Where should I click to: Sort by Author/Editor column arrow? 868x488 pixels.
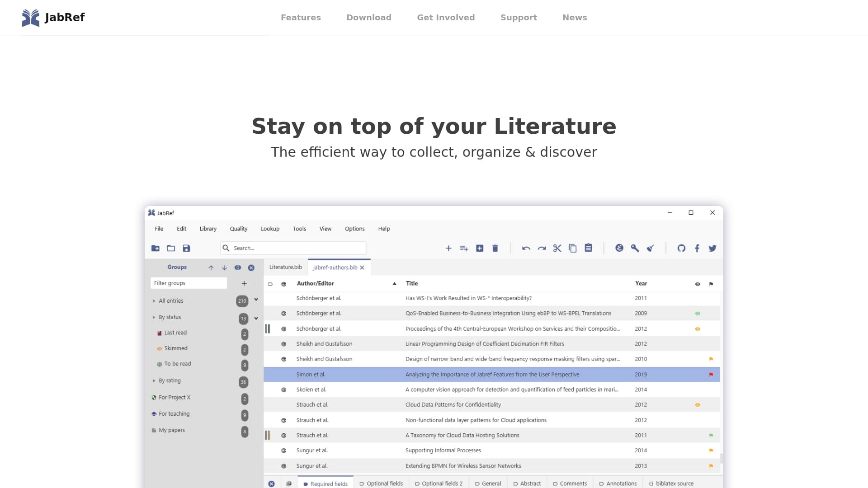tap(394, 284)
